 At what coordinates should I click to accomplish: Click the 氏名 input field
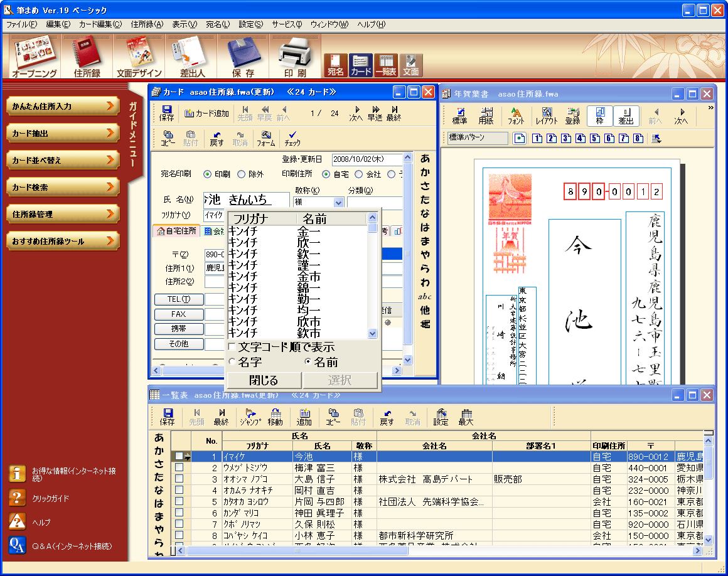(x=247, y=199)
